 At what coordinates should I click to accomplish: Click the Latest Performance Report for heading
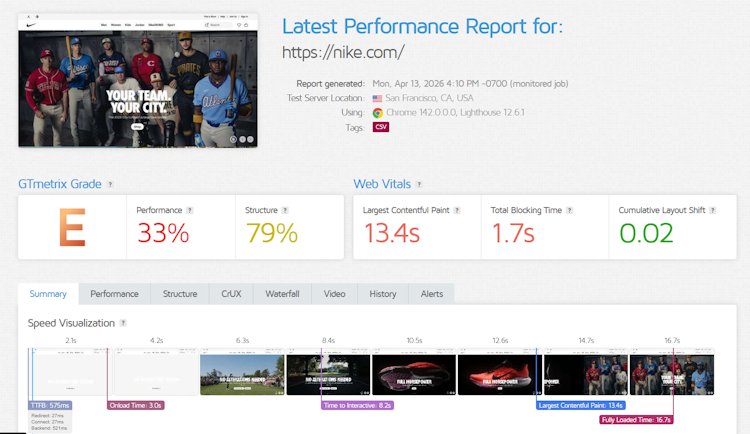[422, 26]
